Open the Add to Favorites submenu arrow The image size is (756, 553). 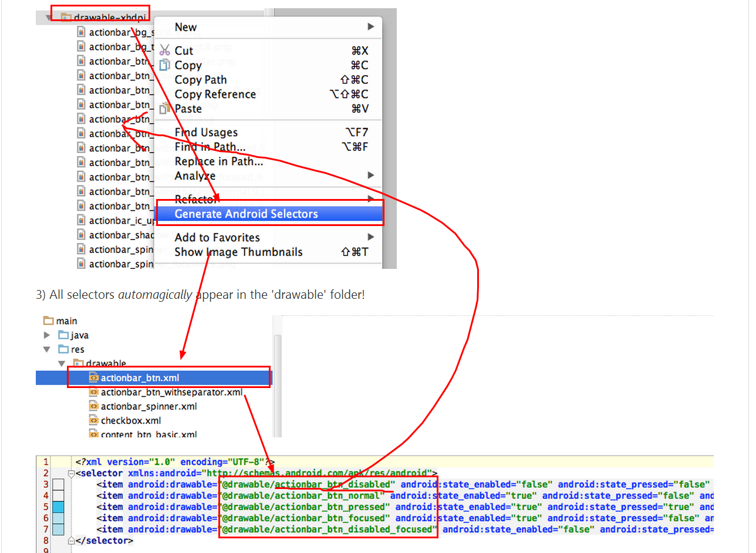[370, 237]
